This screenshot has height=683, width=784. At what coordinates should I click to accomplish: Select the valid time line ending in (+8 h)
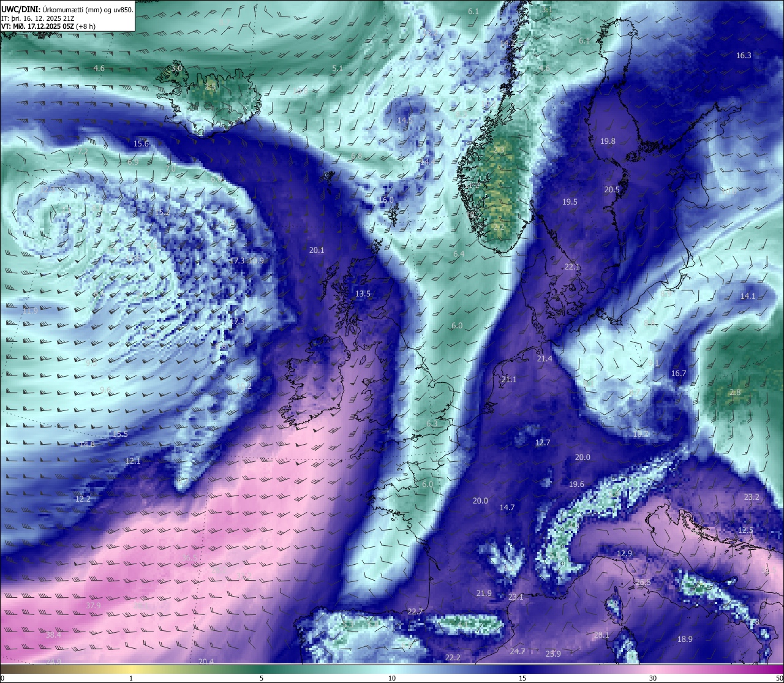coord(48,26)
